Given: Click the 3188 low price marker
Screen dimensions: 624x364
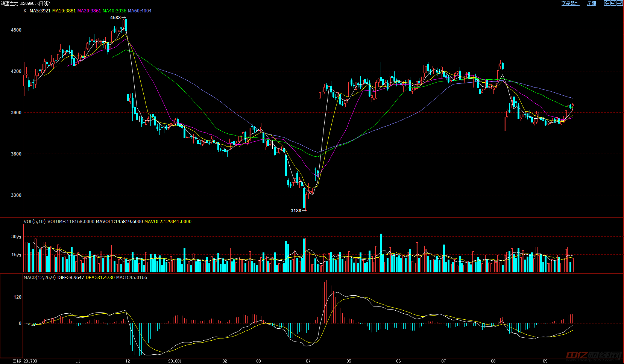Looking at the screenshot, I should pos(296,211).
